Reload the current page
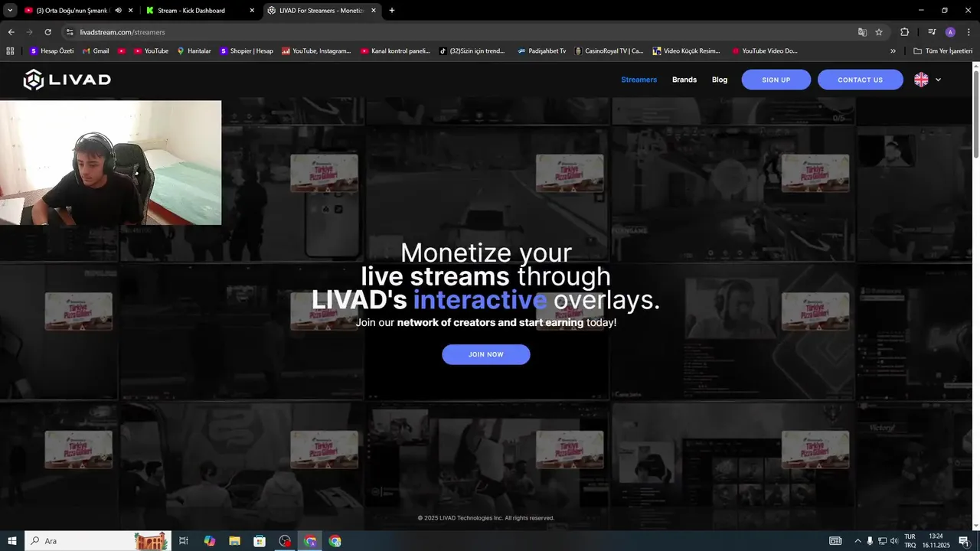The width and height of the screenshot is (980, 551). (47, 32)
